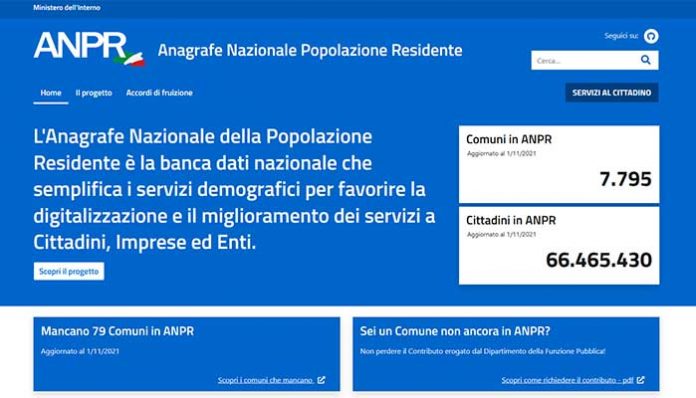
Task: Open the Home tab
Action: click(x=51, y=93)
